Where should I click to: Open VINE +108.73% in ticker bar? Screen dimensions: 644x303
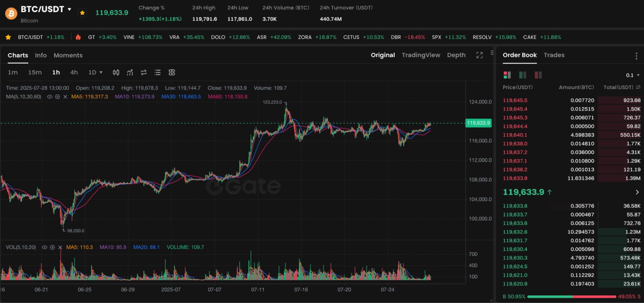click(x=143, y=37)
